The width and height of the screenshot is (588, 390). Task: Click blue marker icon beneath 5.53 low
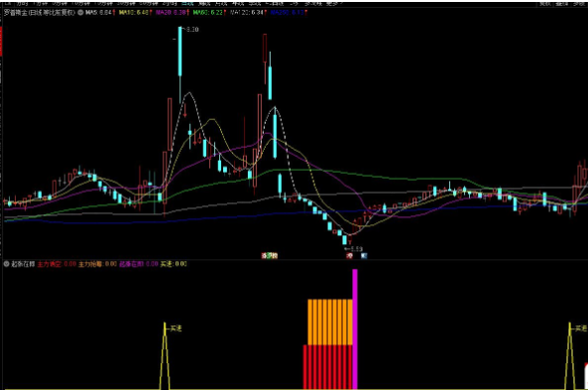click(364, 256)
